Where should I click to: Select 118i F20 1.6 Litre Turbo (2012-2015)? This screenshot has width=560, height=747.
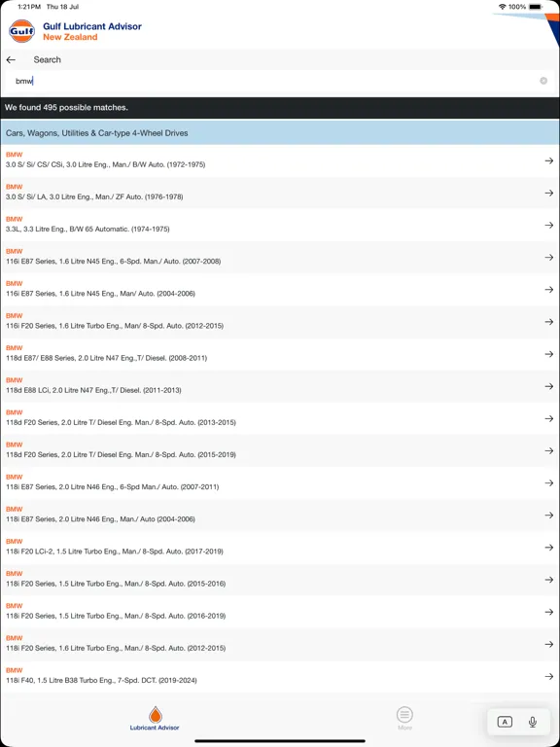[x=280, y=644]
